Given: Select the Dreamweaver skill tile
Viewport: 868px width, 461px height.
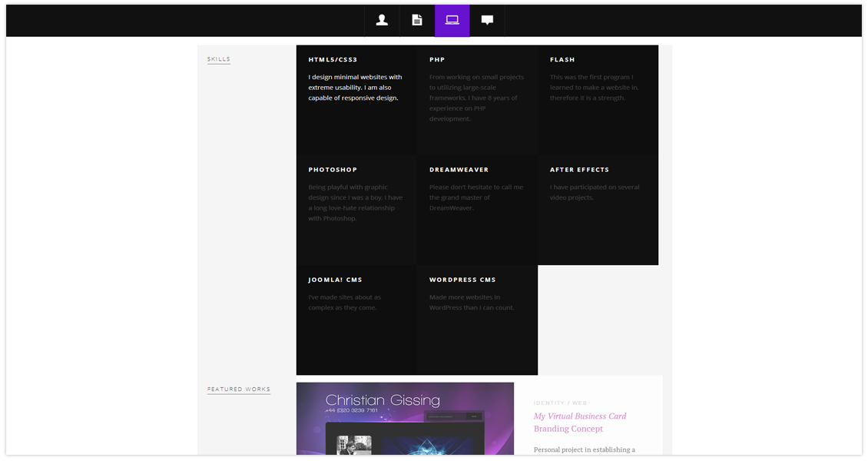Looking at the screenshot, I should [x=477, y=210].
